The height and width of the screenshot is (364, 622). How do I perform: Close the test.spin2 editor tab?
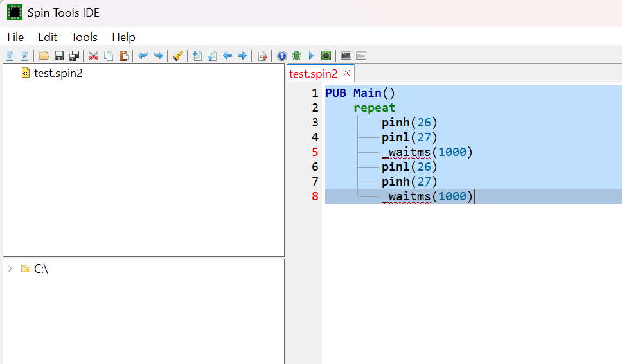pos(346,73)
